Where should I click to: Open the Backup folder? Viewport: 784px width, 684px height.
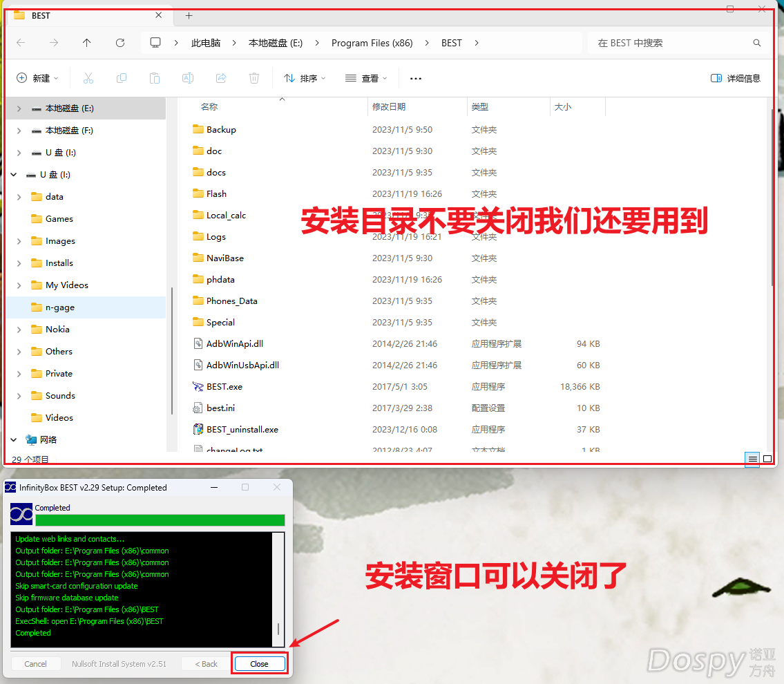221,129
